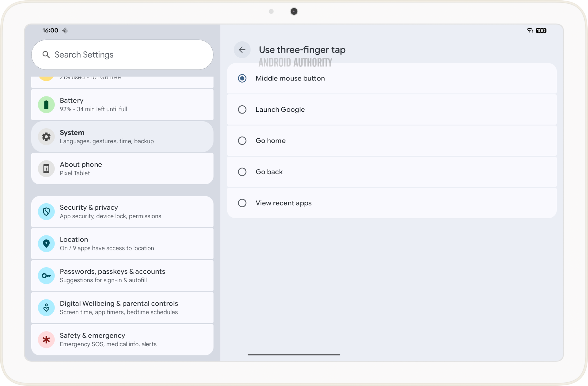Click the About phone device icon
The height and width of the screenshot is (386, 588).
(x=46, y=169)
